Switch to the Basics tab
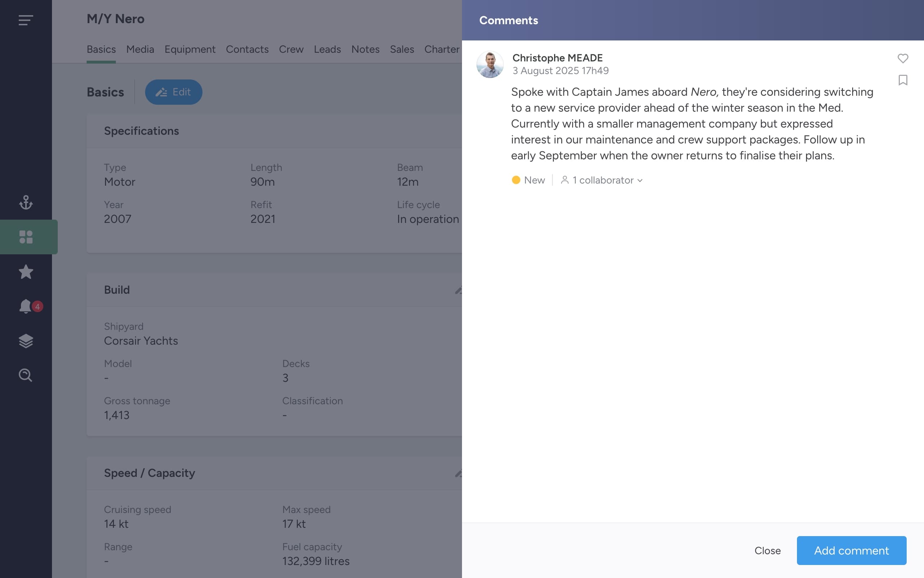Viewport: 924px width, 578px height. [101, 49]
